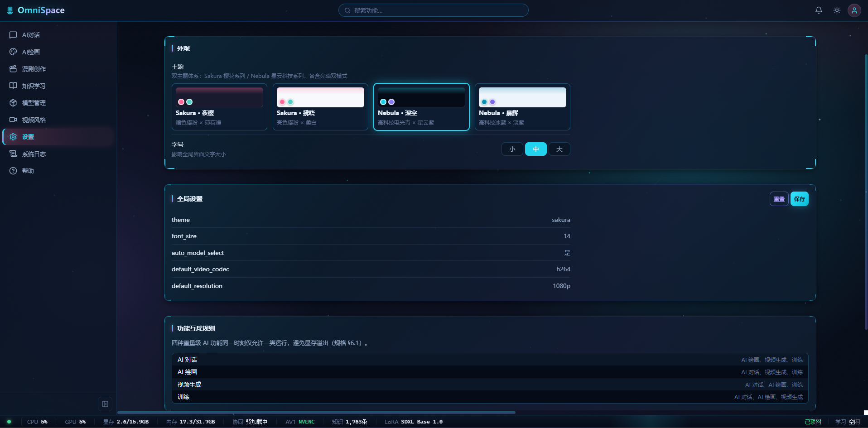Click the AI对话 chat bubble icon
This screenshot has height=428, width=868.
point(13,35)
